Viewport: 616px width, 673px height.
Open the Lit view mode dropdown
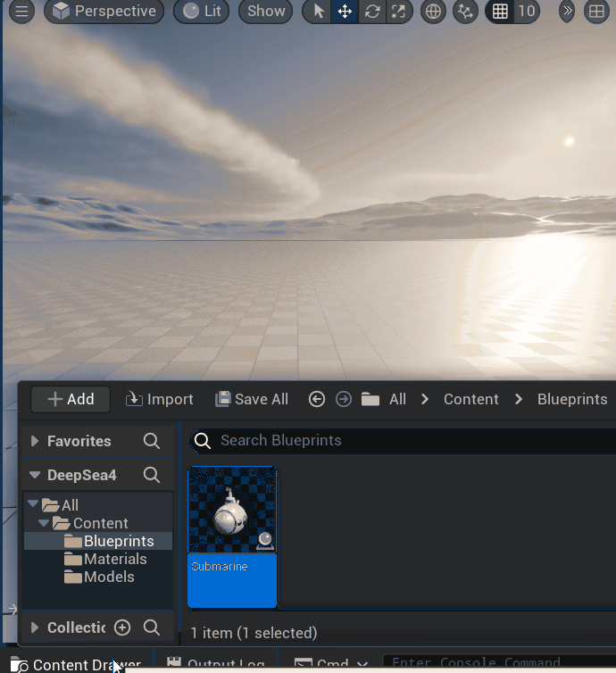(201, 12)
